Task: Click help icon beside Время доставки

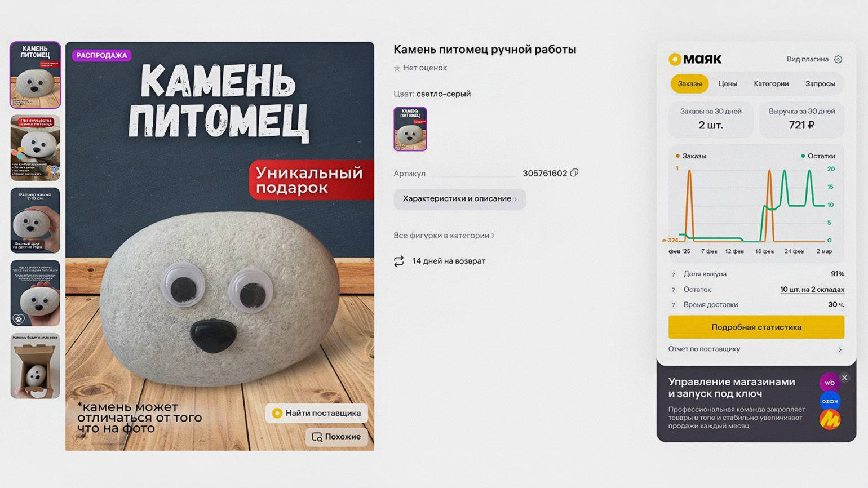Action: (x=673, y=305)
